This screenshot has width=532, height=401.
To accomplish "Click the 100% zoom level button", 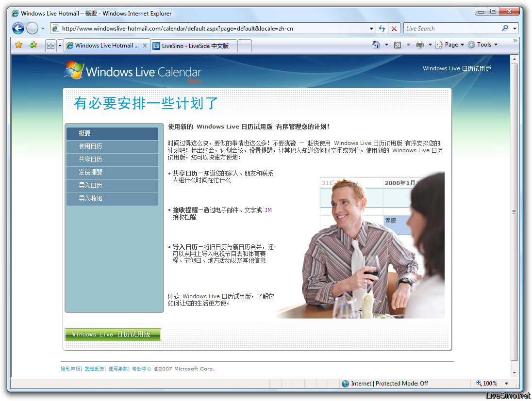I will [487, 384].
